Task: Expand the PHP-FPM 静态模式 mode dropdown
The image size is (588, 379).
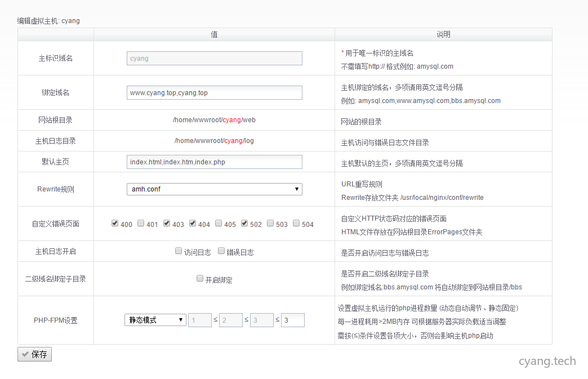Action: click(x=155, y=320)
